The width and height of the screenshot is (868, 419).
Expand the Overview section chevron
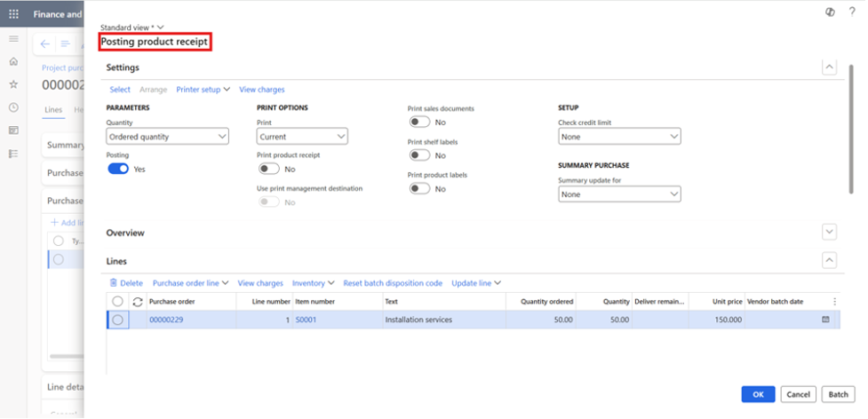pos(829,233)
